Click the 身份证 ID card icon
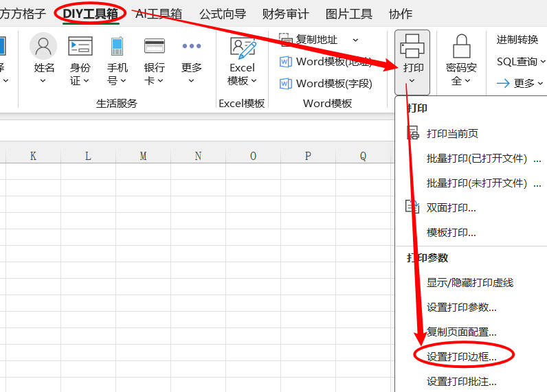Viewport: 547px width, 392px height. (80, 47)
